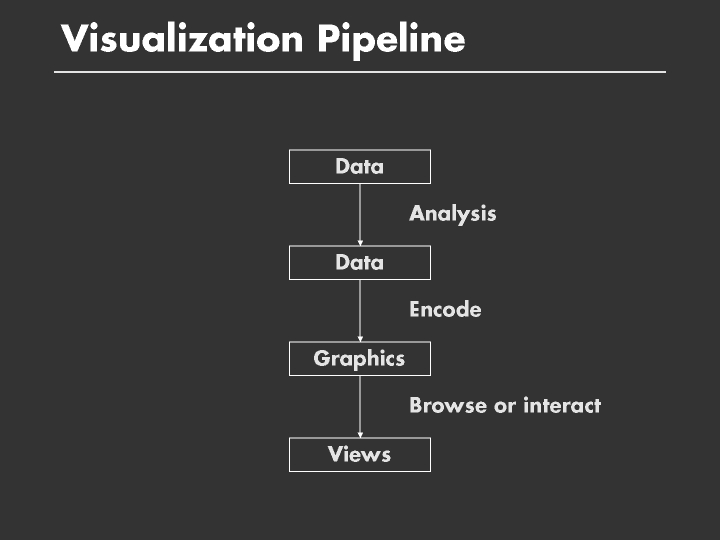Viewport: 720px width, 540px height.
Task: Click the arrowhead entering the Graphics box
Action: pyautogui.click(x=360, y=338)
